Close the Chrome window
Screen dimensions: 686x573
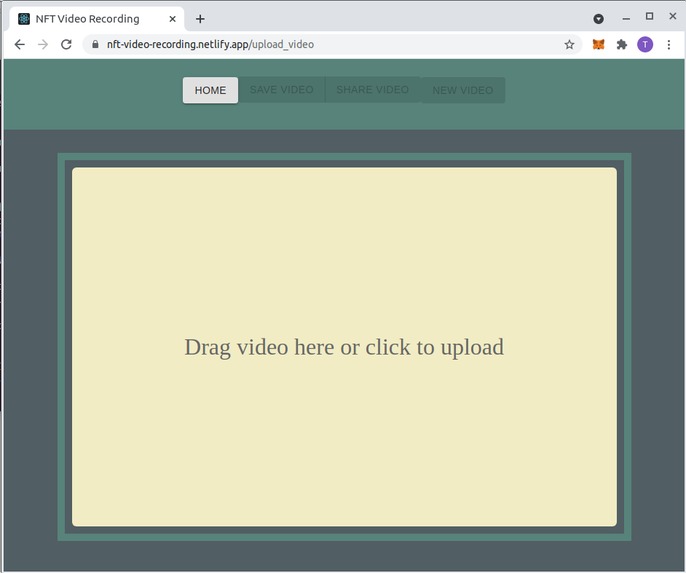coord(673,17)
